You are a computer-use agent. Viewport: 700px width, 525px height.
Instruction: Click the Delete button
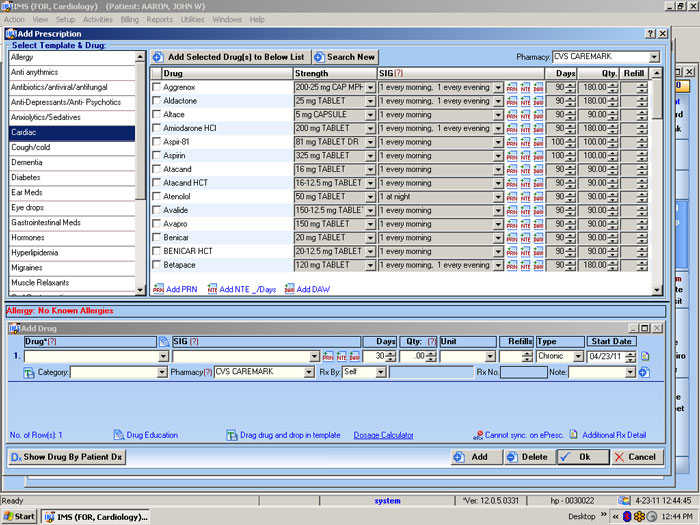pyautogui.click(x=530, y=457)
